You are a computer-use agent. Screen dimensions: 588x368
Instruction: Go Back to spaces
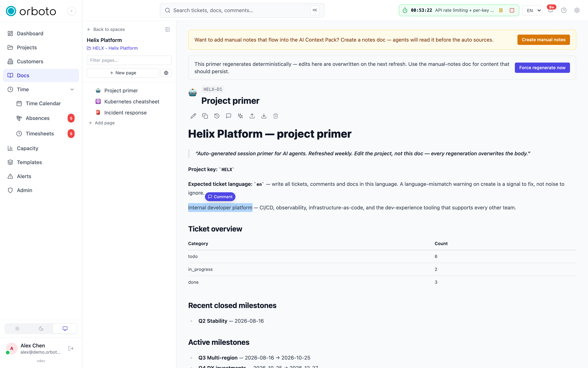pos(106,29)
